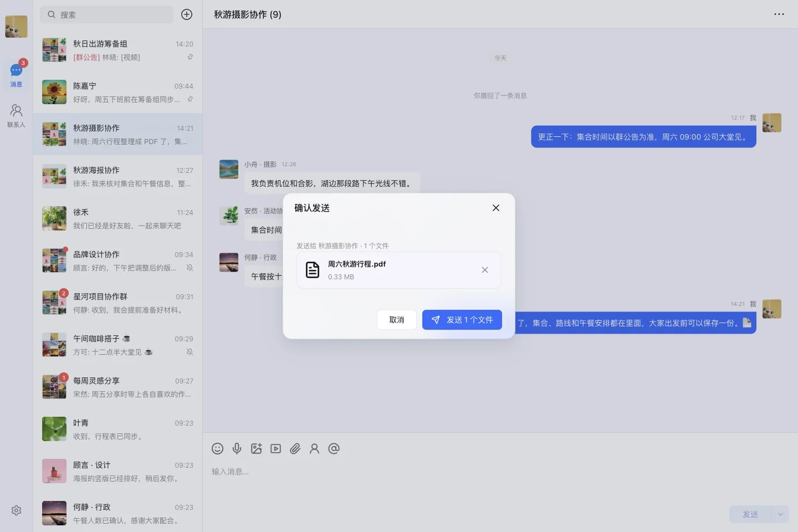Insert an image into the message

(x=256, y=449)
